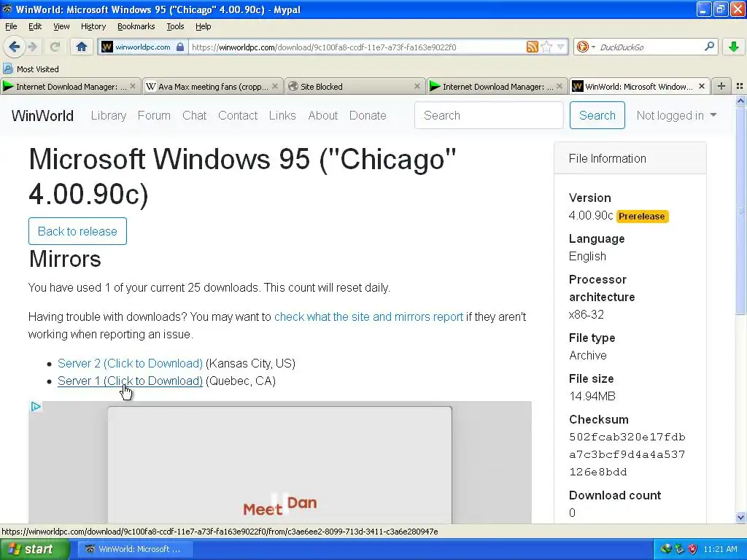The image size is (747, 560).
Task: Open the Donate nav link
Action: point(368,115)
